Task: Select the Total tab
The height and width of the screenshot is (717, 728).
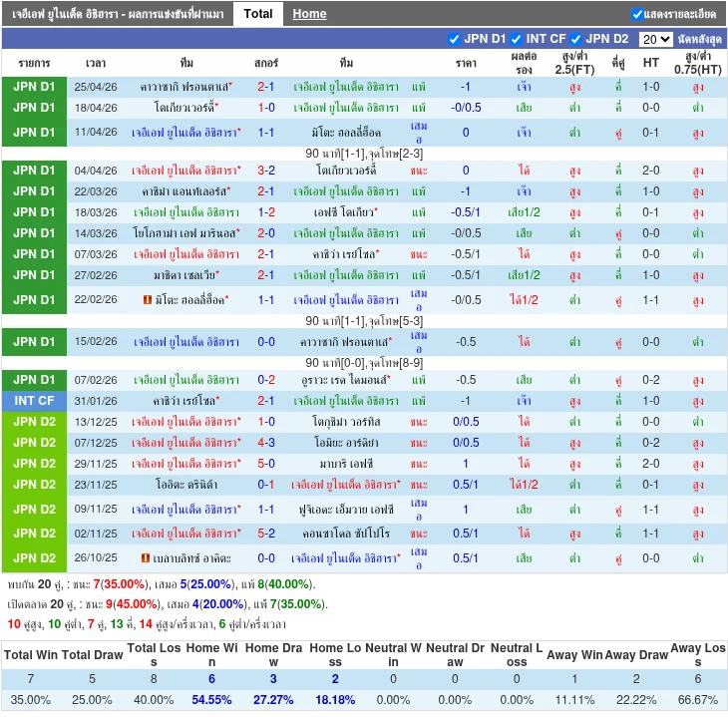Action: (x=258, y=14)
